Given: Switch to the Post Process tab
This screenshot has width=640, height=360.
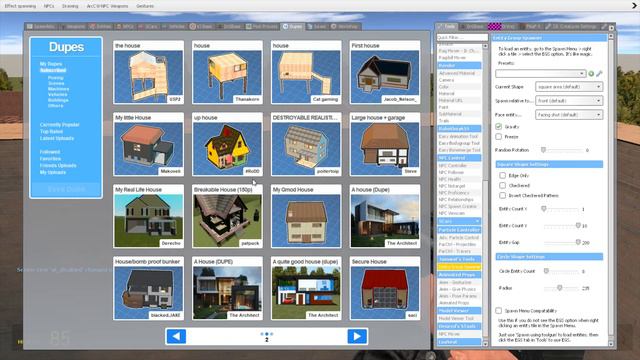Looking at the screenshot, I should click(262, 27).
